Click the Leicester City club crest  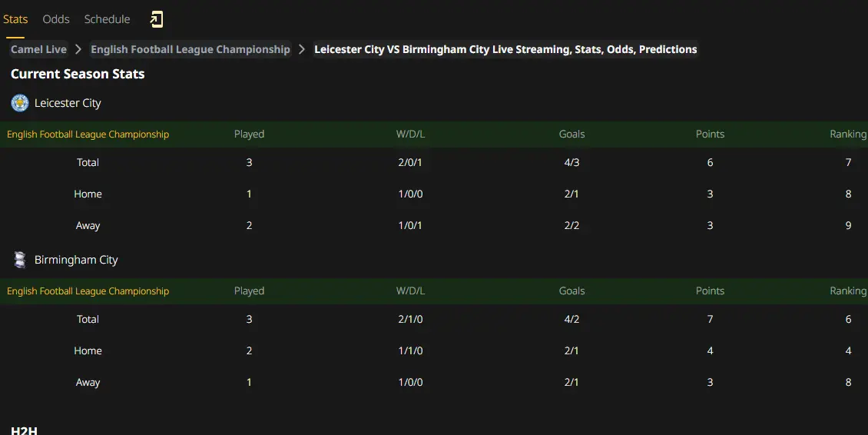pos(20,103)
